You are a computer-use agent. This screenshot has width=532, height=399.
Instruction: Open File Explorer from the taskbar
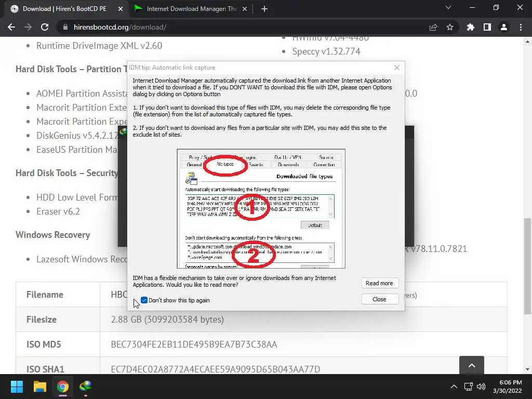tap(39, 387)
